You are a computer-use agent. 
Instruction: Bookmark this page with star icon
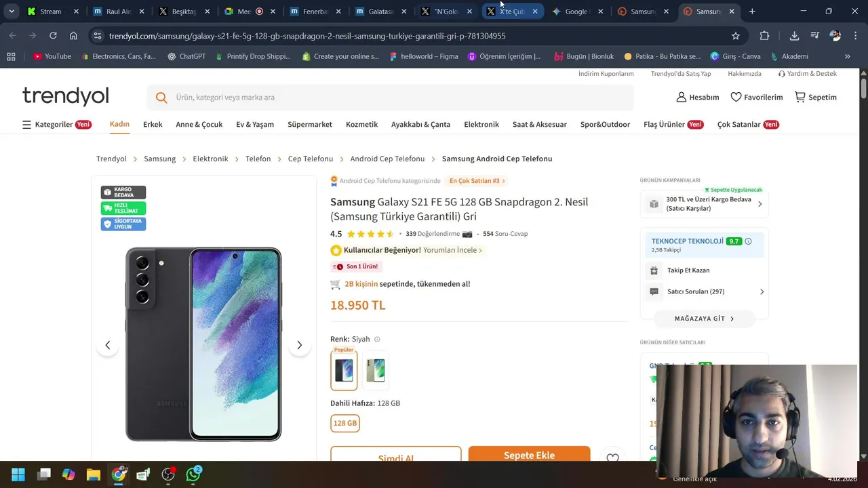[736, 36]
